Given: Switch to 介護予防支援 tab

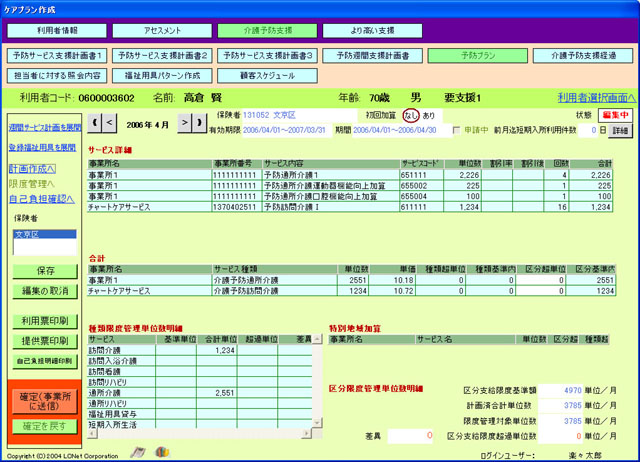Looking at the screenshot, I should coord(267,31).
